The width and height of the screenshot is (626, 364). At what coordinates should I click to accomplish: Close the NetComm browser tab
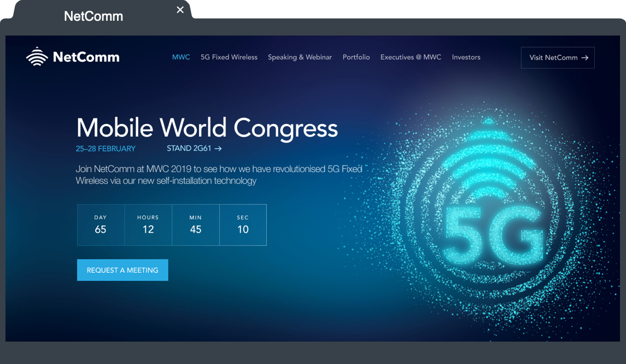tap(180, 10)
